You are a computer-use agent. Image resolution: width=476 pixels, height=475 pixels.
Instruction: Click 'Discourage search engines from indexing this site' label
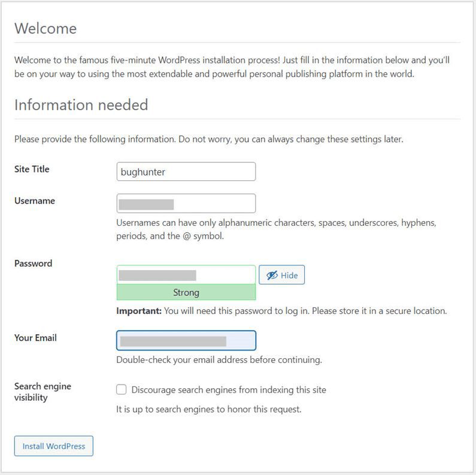pyautogui.click(x=229, y=390)
